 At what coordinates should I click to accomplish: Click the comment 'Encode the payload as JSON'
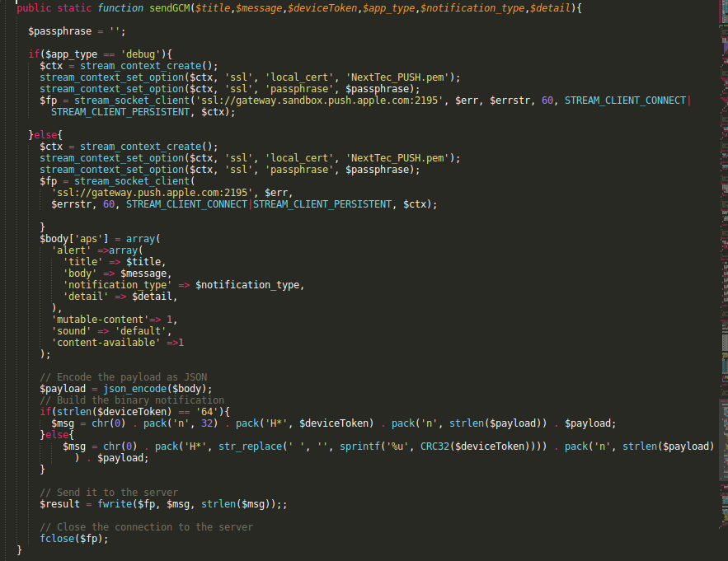[x=124, y=377]
